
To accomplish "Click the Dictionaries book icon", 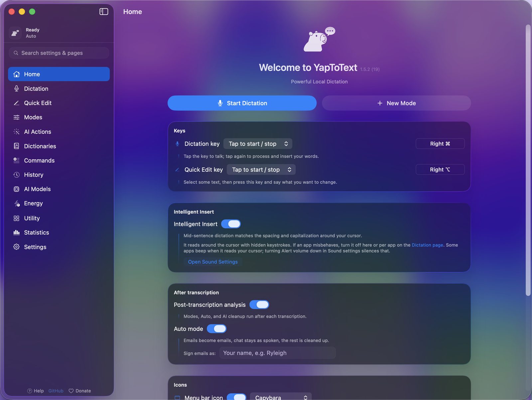I will [x=16, y=146].
